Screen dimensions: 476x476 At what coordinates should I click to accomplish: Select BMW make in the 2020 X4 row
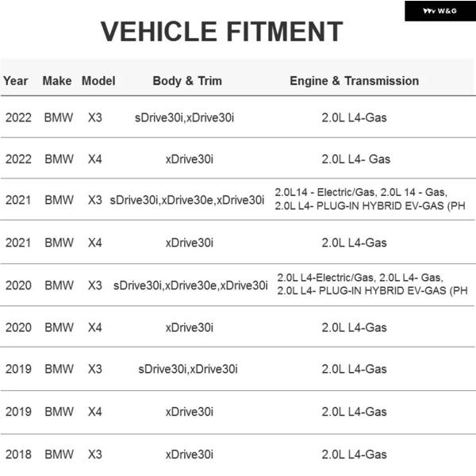(x=59, y=328)
